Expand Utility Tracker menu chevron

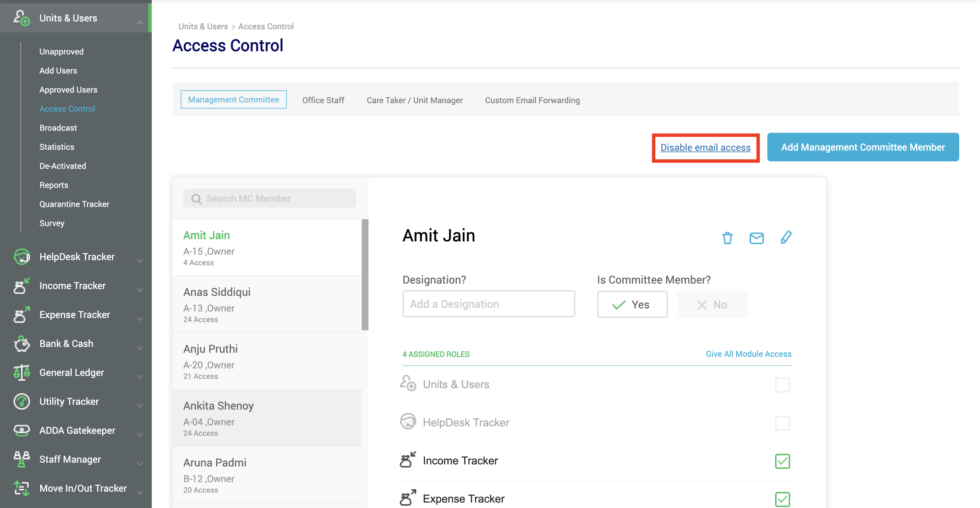(x=140, y=406)
